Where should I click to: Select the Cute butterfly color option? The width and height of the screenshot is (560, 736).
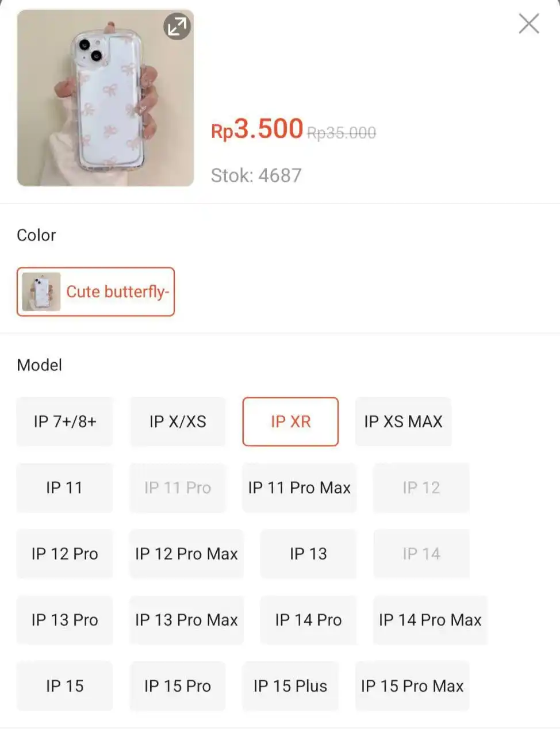[95, 292]
